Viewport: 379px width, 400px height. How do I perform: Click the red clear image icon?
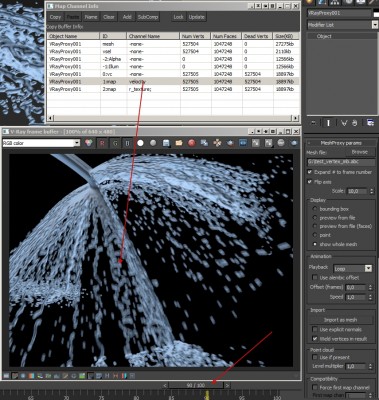(191, 143)
